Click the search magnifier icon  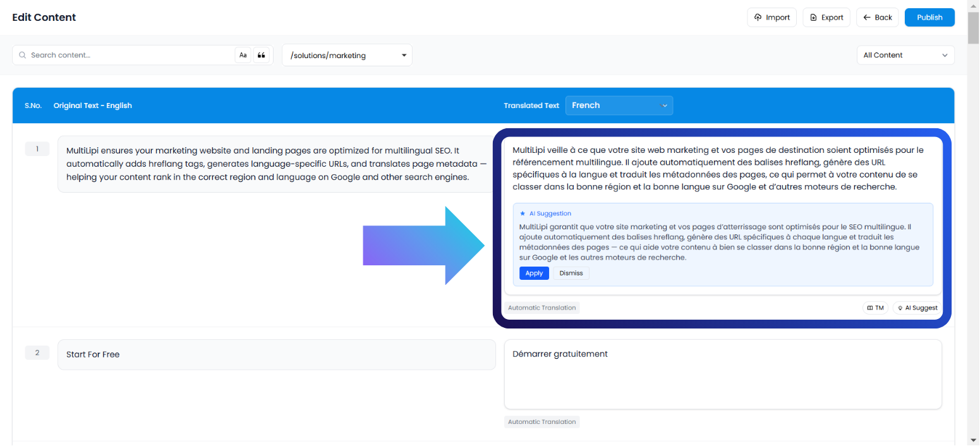pyautogui.click(x=23, y=55)
